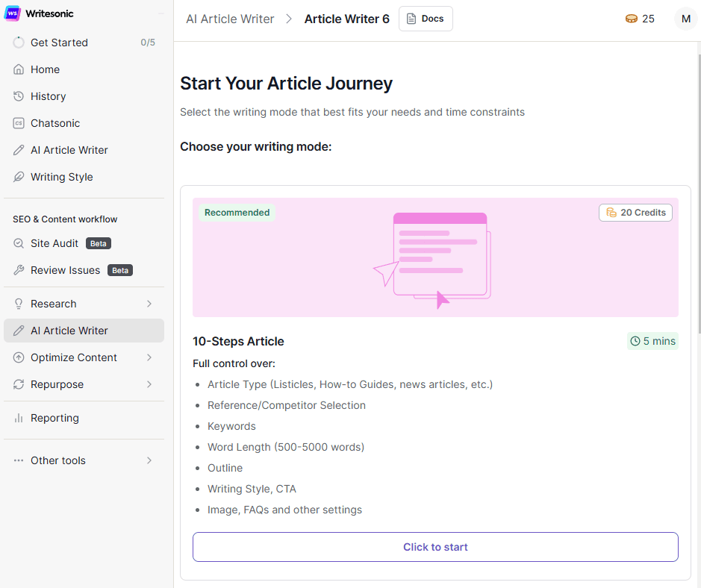Click the 10-Steps Article illustration banner
The image size is (701, 588).
point(435,257)
